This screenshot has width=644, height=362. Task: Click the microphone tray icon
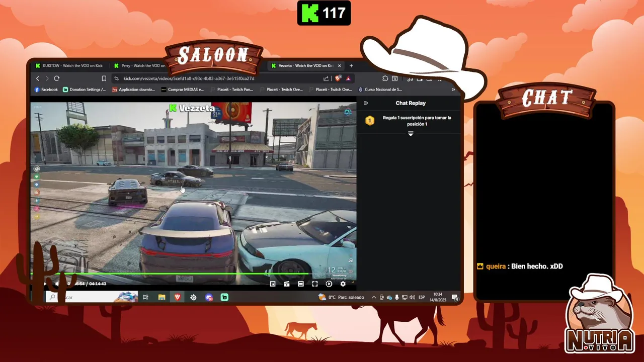point(397,298)
